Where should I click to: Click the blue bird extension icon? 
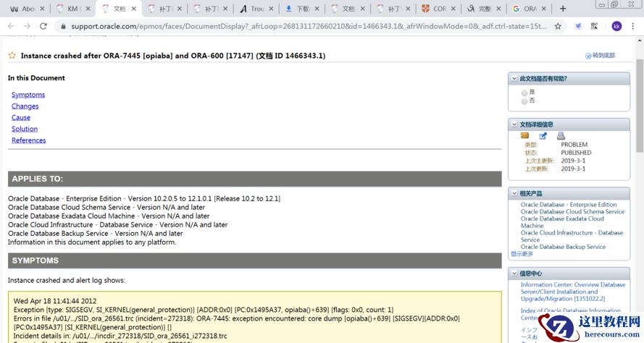(x=578, y=26)
